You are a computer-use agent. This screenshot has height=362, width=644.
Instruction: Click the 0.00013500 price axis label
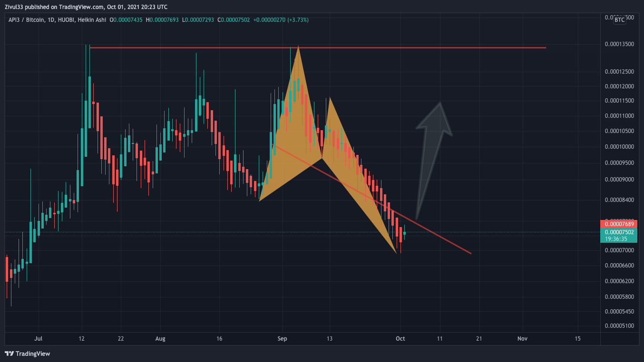click(x=619, y=44)
